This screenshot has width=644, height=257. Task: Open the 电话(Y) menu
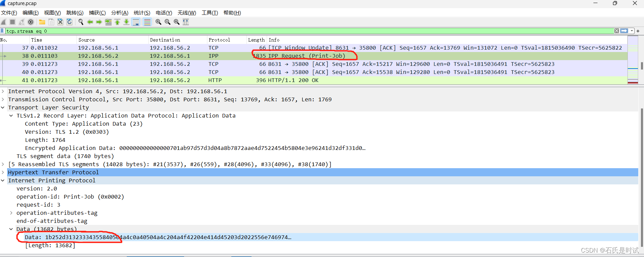pyautogui.click(x=164, y=13)
